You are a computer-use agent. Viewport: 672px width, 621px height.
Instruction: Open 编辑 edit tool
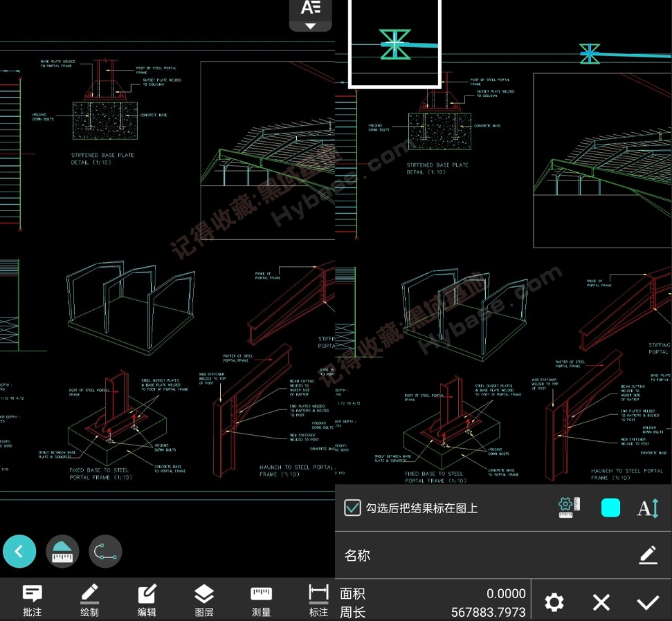click(147, 600)
